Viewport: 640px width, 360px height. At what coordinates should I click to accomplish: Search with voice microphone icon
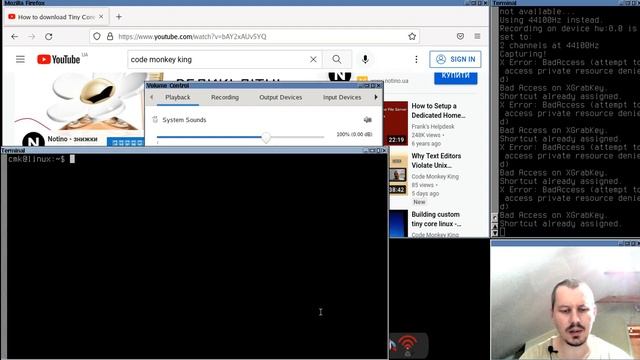(x=365, y=59)
